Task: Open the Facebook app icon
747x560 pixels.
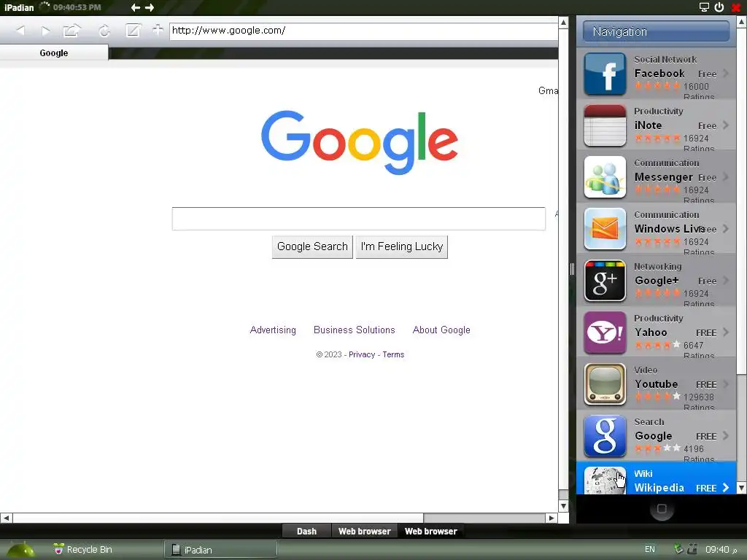Action: click(605, 74)
